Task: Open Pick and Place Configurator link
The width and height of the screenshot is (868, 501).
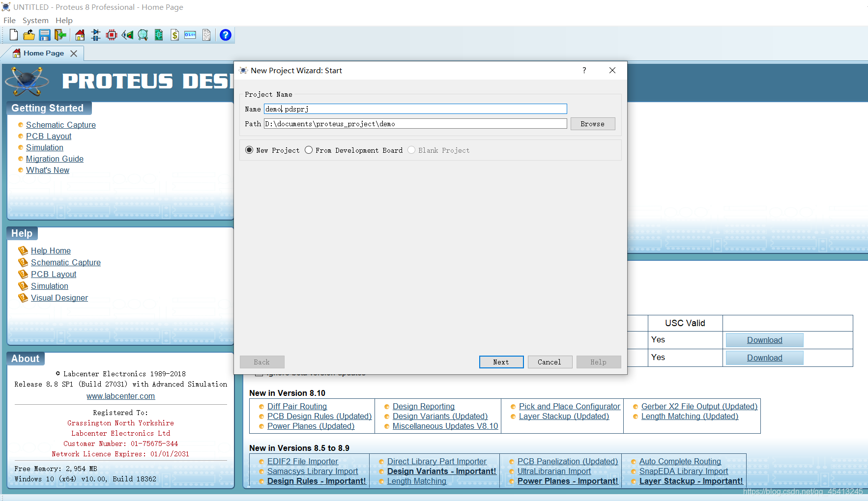Action: pos(570,406)
